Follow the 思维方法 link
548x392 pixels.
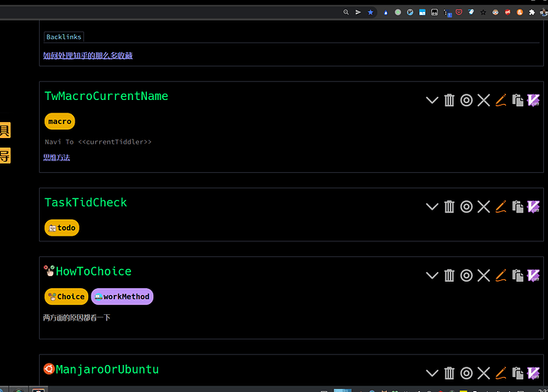coord(56,157)
